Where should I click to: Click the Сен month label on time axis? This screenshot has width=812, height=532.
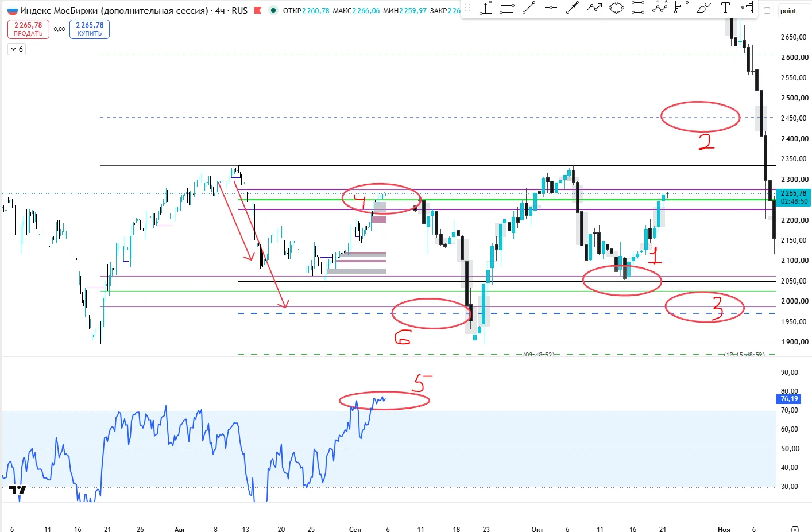(355, 529)
